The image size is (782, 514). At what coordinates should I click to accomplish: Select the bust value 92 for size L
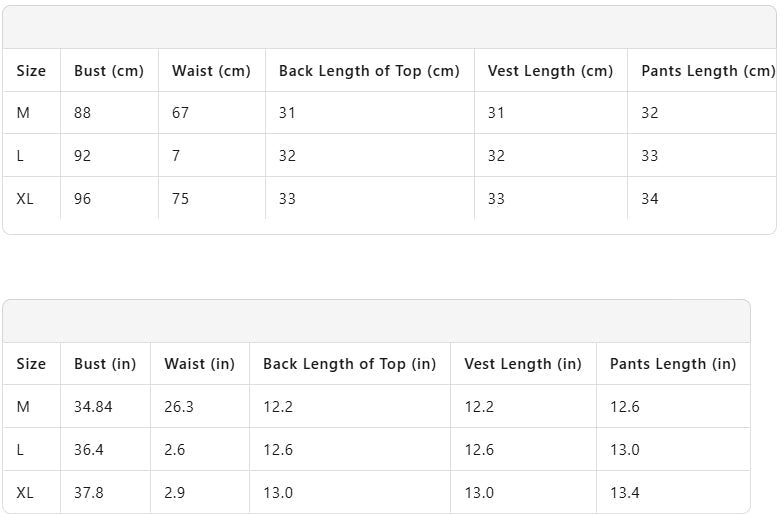[83, 156]
